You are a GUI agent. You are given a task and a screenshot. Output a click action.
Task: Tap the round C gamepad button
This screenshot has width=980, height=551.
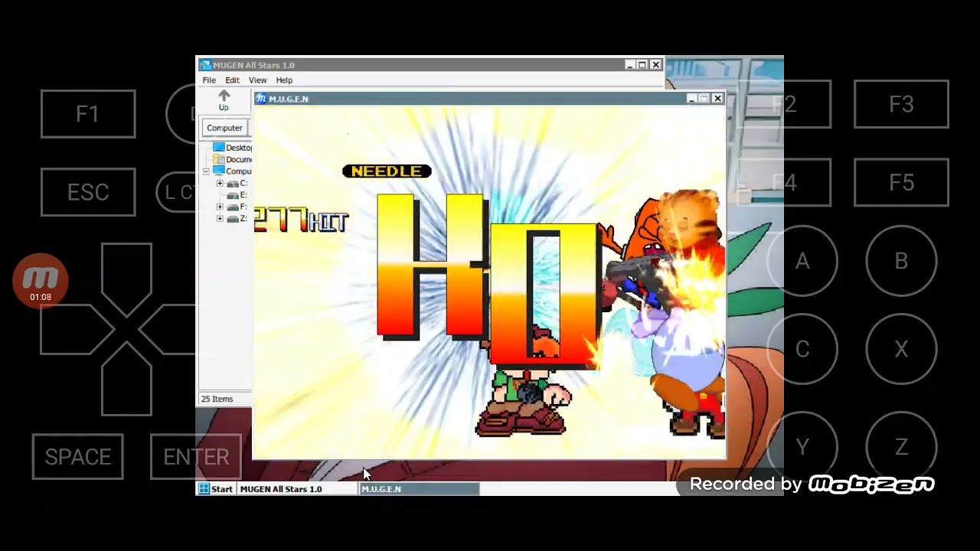click(x=802, y=350)
